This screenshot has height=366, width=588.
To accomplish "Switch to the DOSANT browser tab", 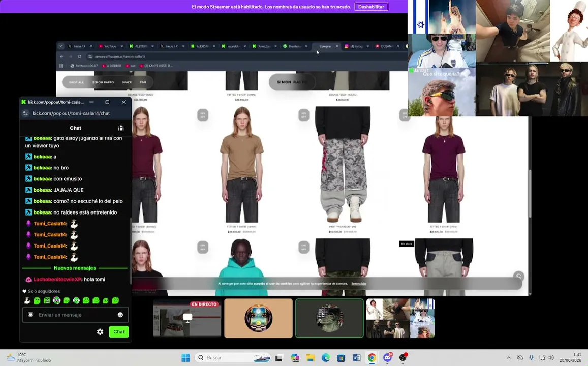I will (x=387, y=46).
